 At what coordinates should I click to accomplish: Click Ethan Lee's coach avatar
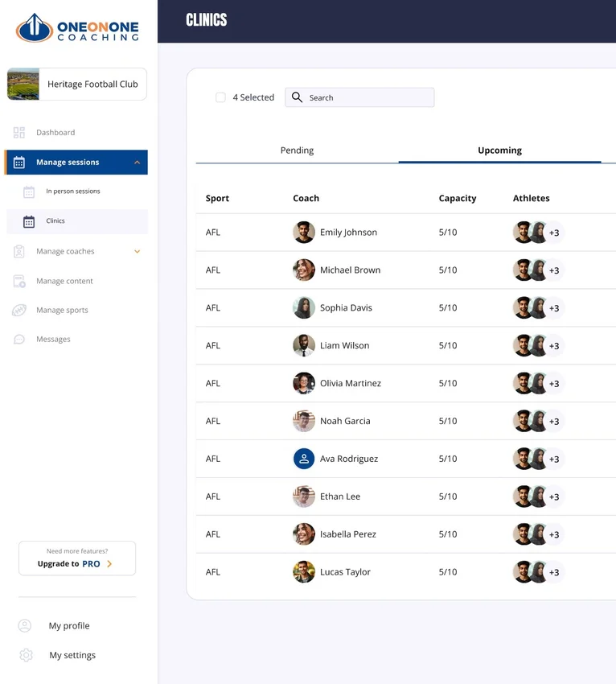[304, 497]
